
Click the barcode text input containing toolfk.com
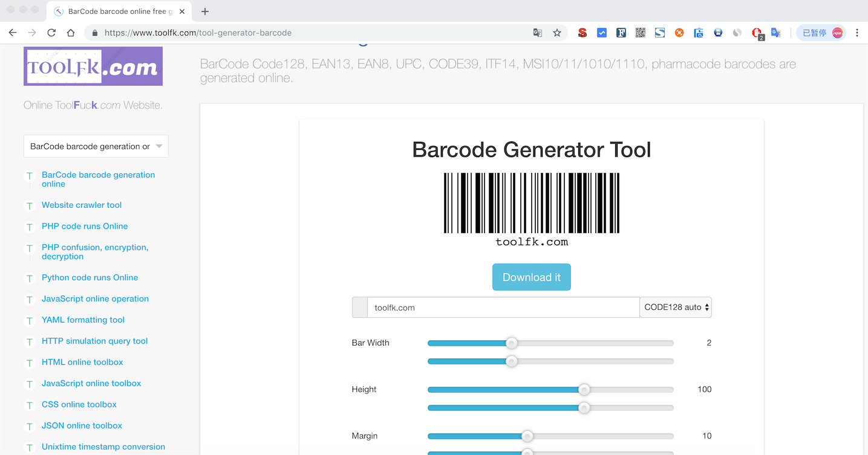click(x=503, y=308)
